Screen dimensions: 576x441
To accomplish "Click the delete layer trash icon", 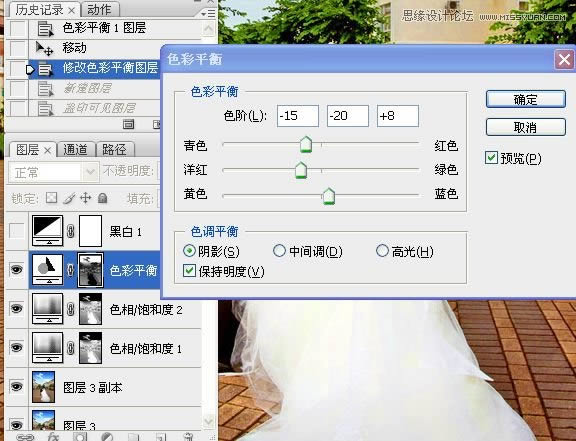I will point(188,437).
